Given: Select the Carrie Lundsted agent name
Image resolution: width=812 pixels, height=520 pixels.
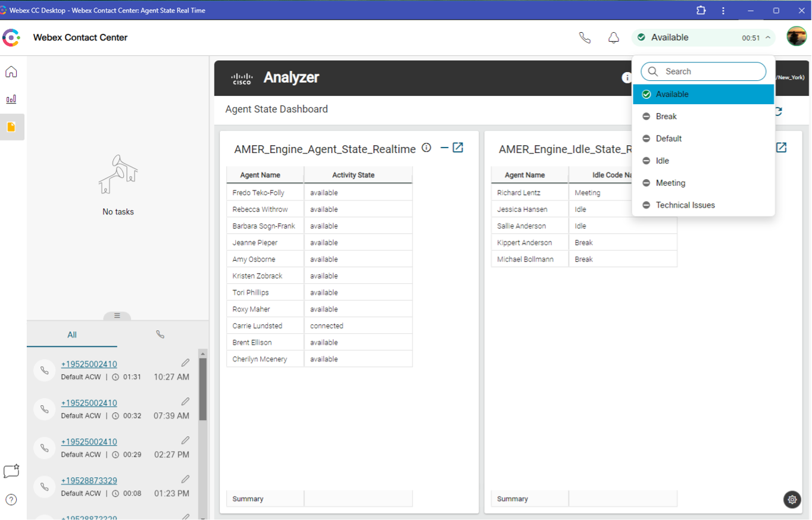Looking at the screenshot, I should click(x=257, y=326).
